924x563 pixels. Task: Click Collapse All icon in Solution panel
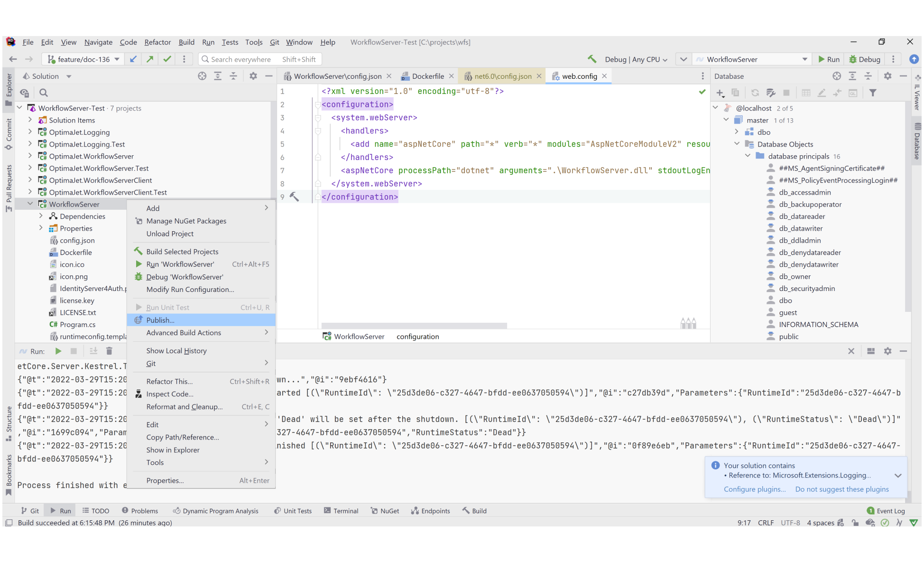click(x=233, y=76)
